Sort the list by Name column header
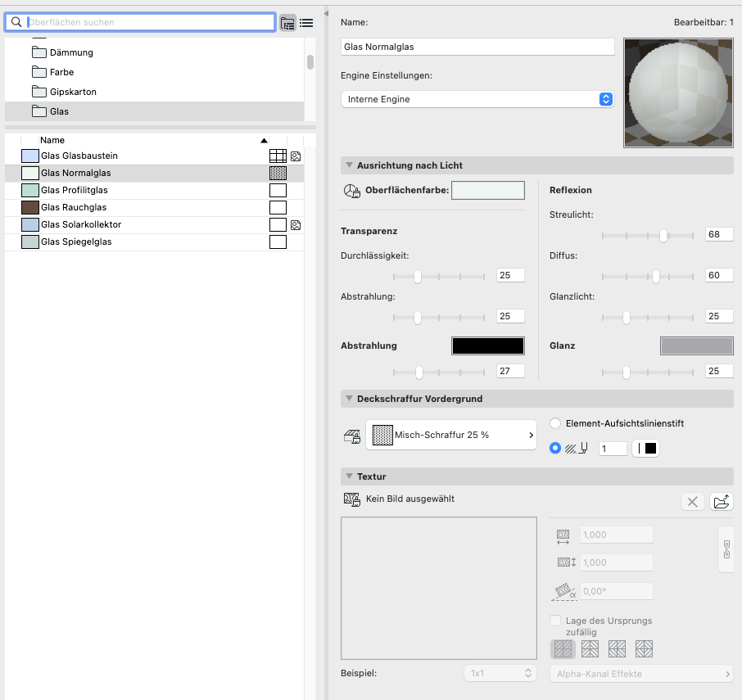742x700 pixels. 52,140
